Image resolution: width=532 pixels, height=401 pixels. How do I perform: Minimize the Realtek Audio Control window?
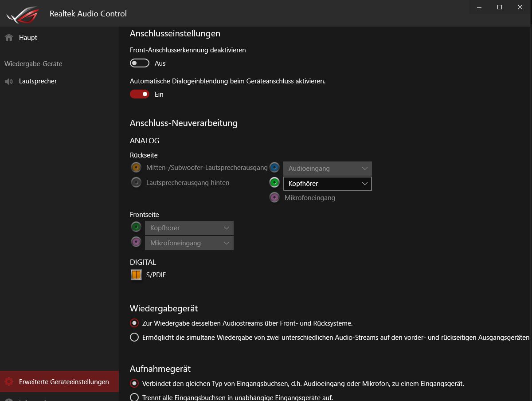[x=479, y=7]
